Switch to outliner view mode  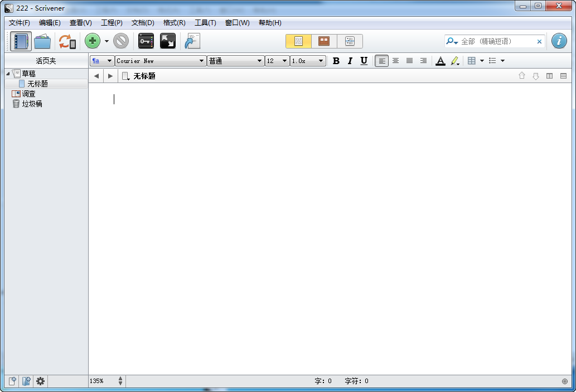coord(350,41)
